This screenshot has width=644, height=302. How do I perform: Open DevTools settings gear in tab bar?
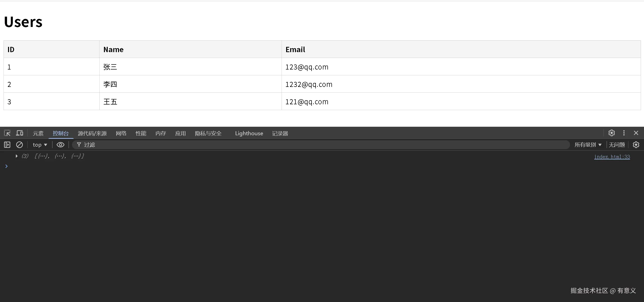click(x=612, y=133)
